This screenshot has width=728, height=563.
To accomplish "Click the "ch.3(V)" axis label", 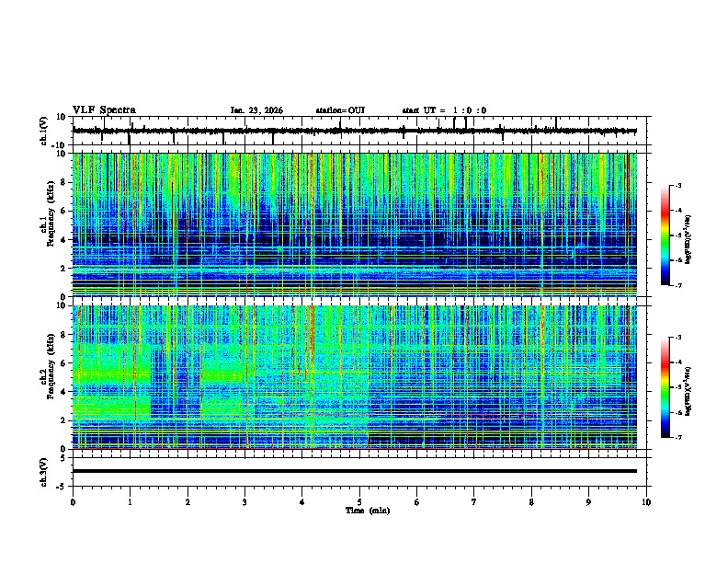I will point(44,472).
